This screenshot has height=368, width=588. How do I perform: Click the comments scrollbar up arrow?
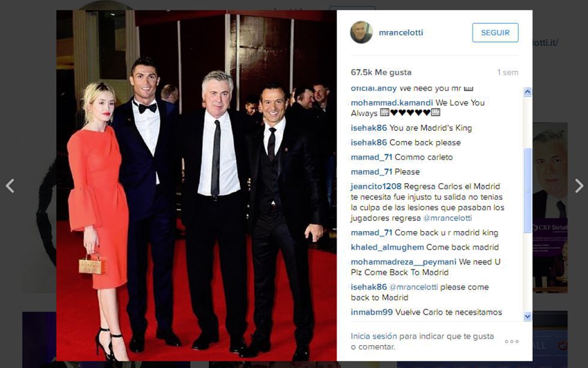pyautogui.click(x=527, y=92)
